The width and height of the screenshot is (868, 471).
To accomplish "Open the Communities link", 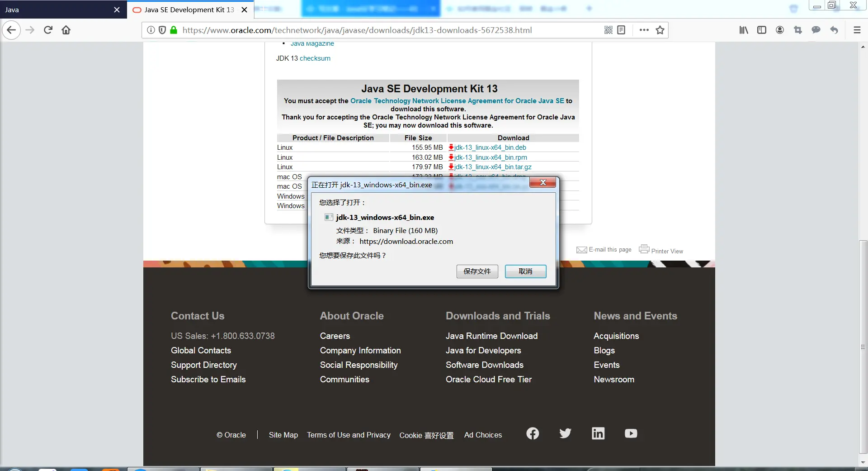I will pos(344,380).
